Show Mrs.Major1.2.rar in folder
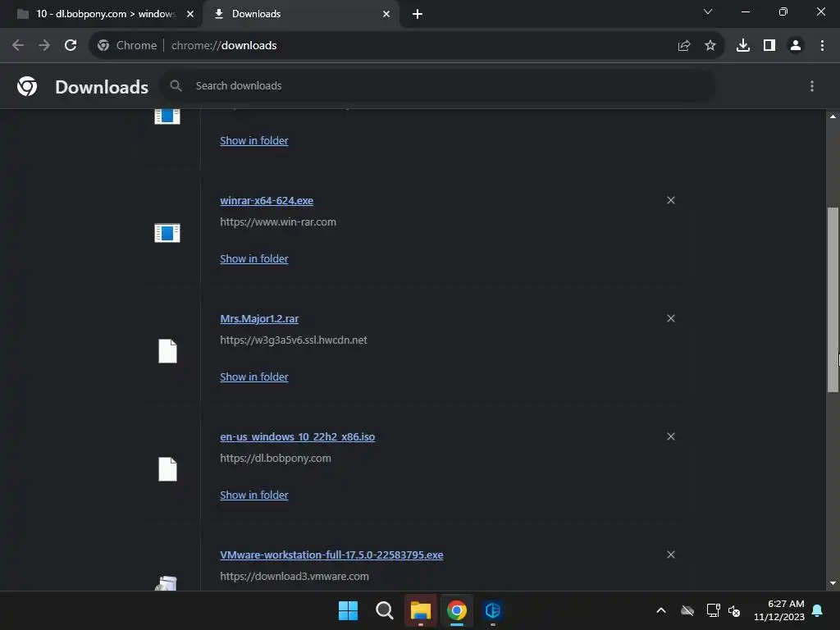 click(254, 377)
